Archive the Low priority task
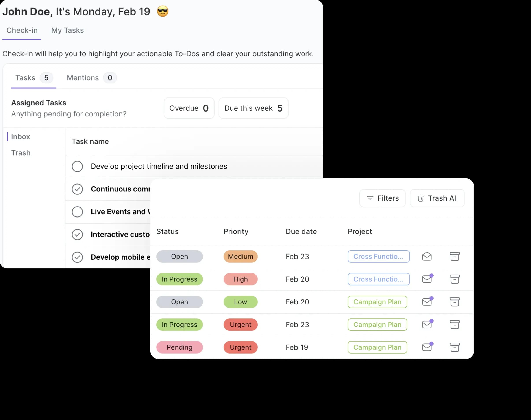531x420 pixels. [454, 302]
